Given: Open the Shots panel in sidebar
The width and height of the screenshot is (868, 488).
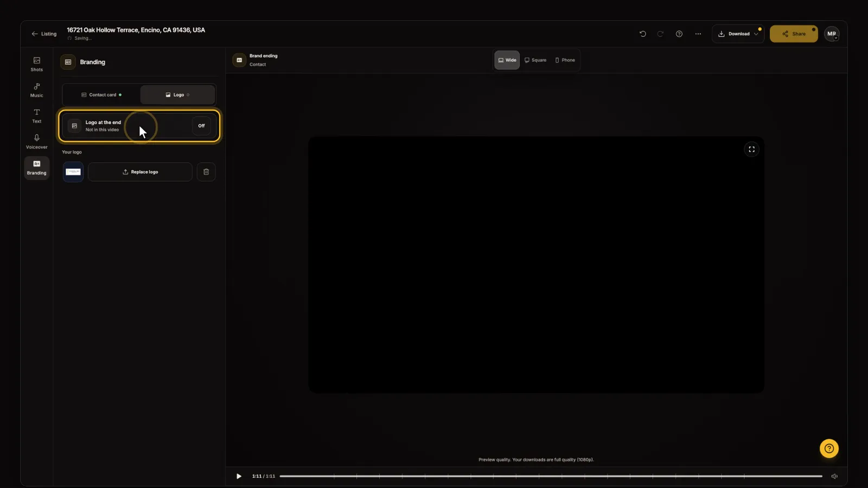Looking at the screenshot, I should point(36,64).
